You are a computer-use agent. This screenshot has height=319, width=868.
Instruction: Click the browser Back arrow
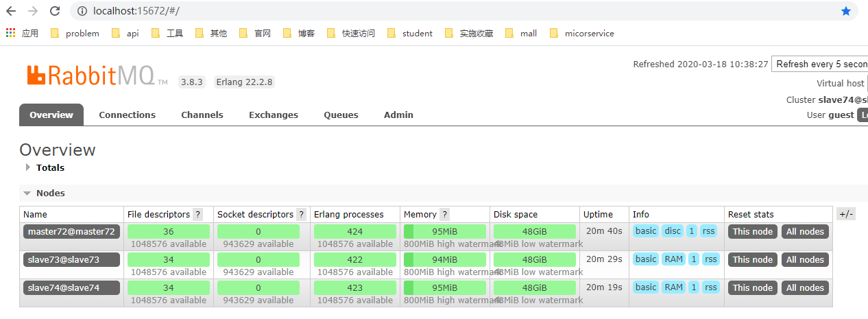coord(12,11)
